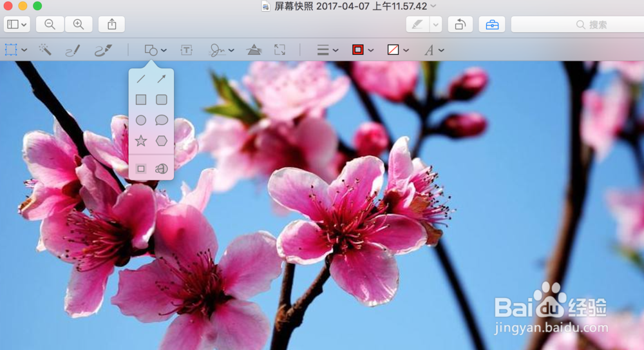
Task: Open the Adjust Size tool
Action: click(x=279, y=50)
